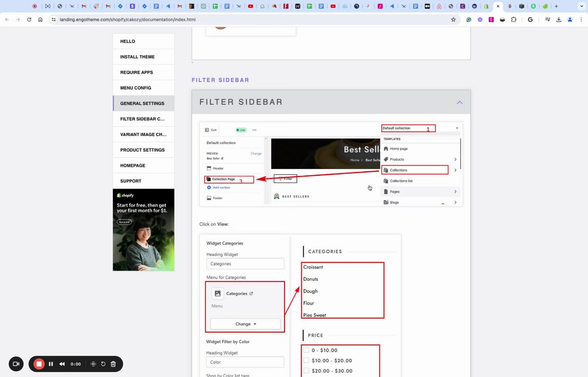Viewport: 588px width, 377px height.
Task: Open the media controls icon in toolbar
Action: (548, 20)
